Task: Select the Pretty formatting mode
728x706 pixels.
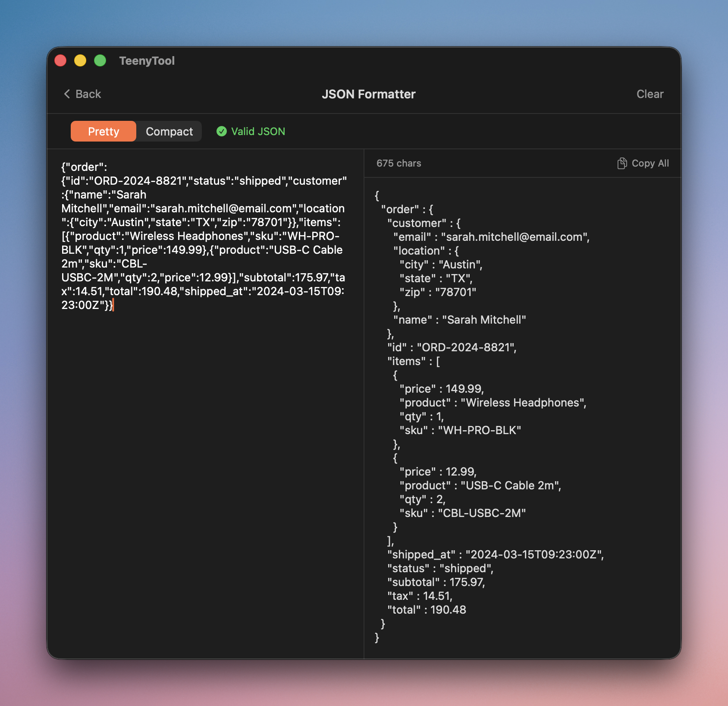Action: 103,131
